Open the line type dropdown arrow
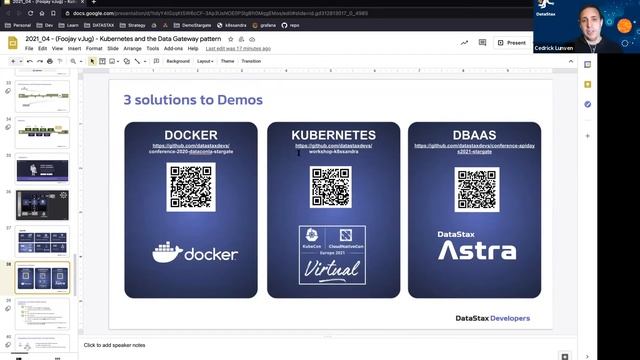Image resolution: width=640 pixels, height=360 pixels. pos(145,61)
